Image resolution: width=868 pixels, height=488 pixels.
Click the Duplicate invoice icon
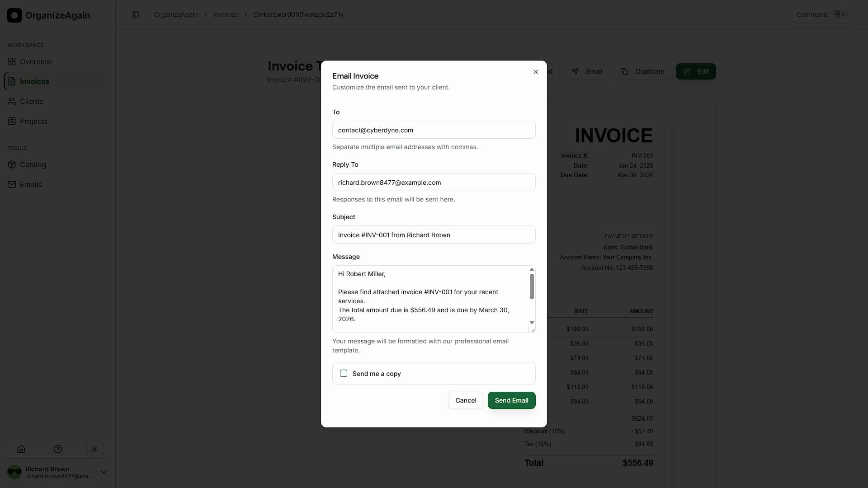click(x=626, y=71)
